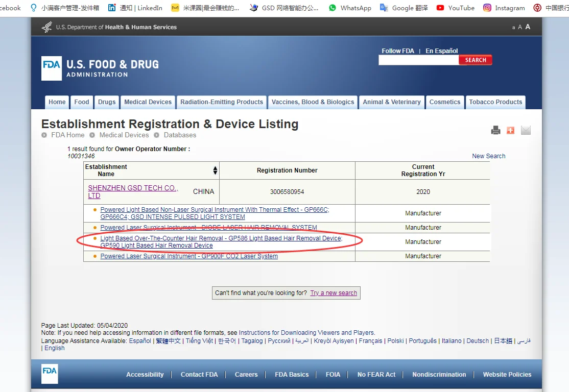The width and height of the screenshot is (569, 392).
Task: Click Try a new search link
Action: click(334, 293)
